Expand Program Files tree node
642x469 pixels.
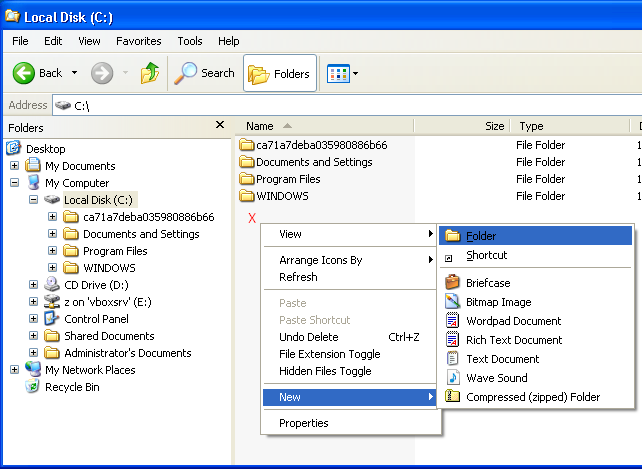[52, 251]
